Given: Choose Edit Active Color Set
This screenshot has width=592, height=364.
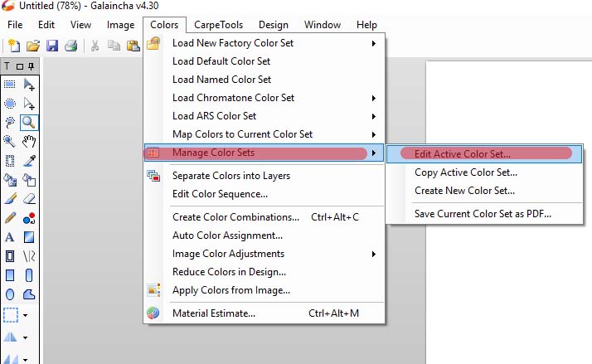Looking at the screenshot, I should [x=463, y=153].
